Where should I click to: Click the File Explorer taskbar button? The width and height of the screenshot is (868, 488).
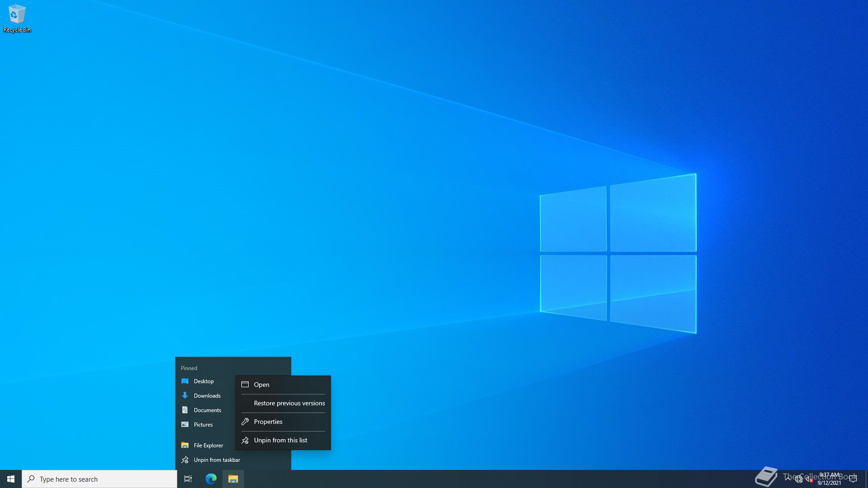233,479
